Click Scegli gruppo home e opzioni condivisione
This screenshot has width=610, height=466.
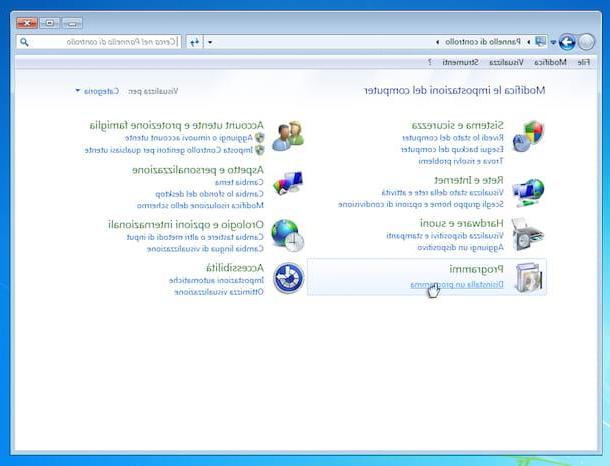point(421,204)
